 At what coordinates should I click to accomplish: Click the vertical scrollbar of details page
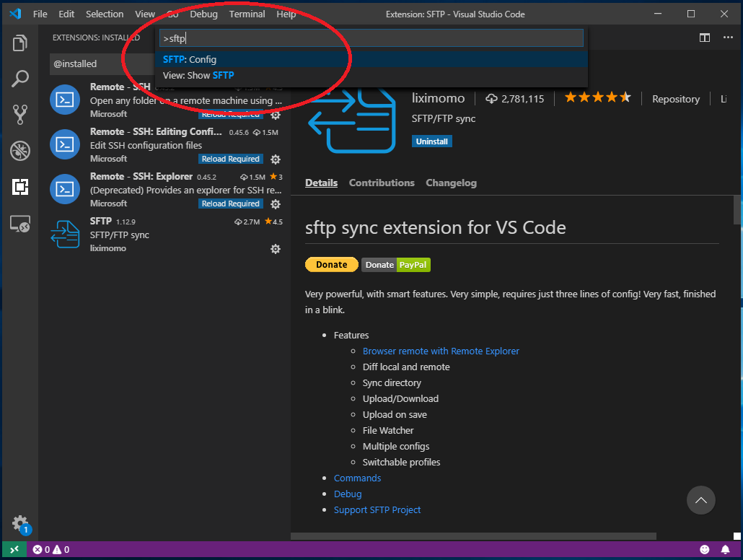[x=737, y=209]
